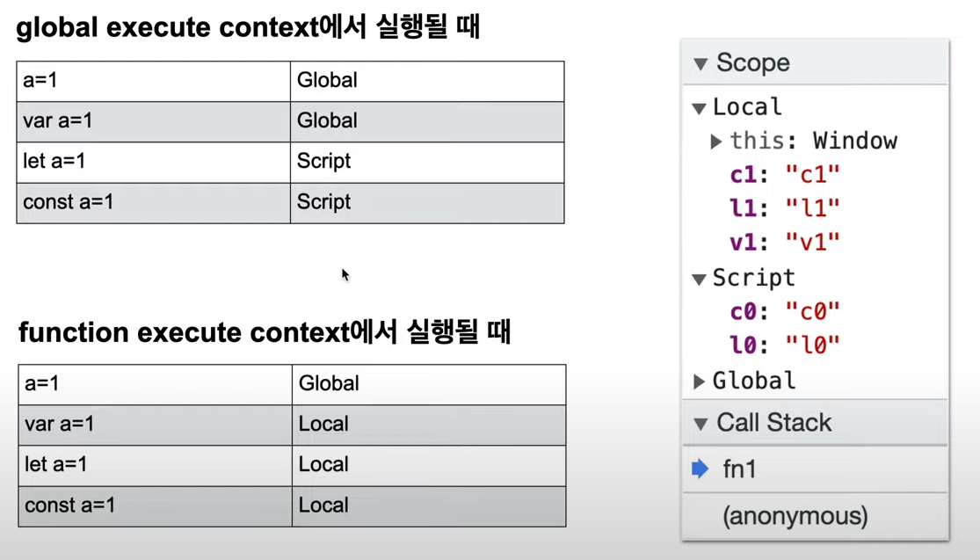Click the v1: "v1" variable entry

pyautogui.click(x=784, y=242)
